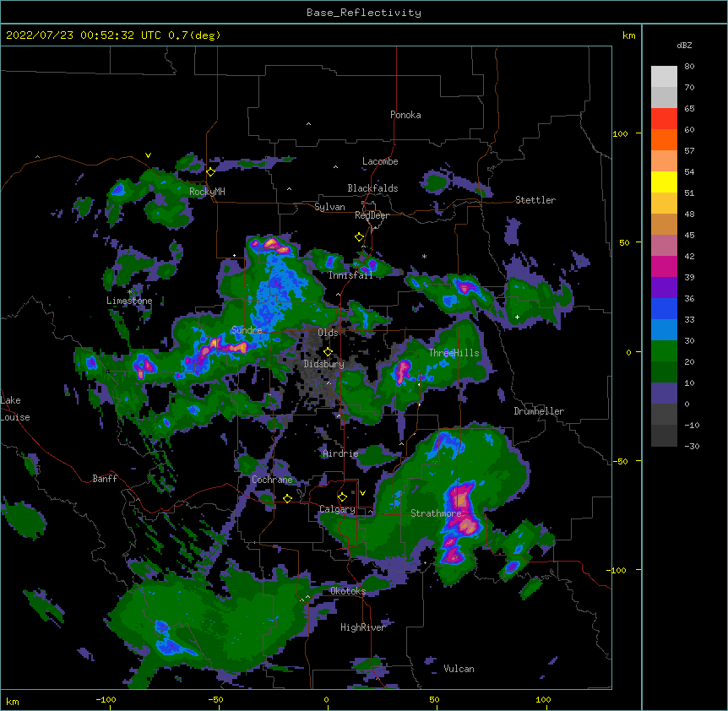Click the km unit label at bottom left
This screenshot has height=711, width=728.
(13, 701)
